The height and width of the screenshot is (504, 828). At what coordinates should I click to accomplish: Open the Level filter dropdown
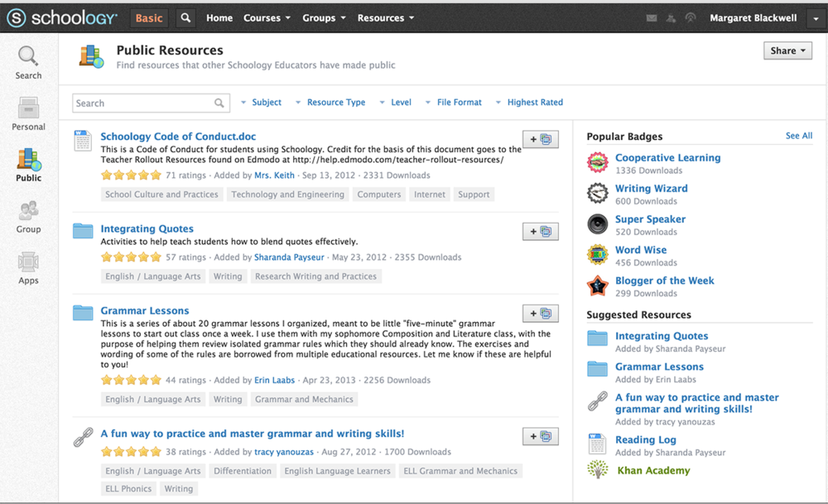396,103
